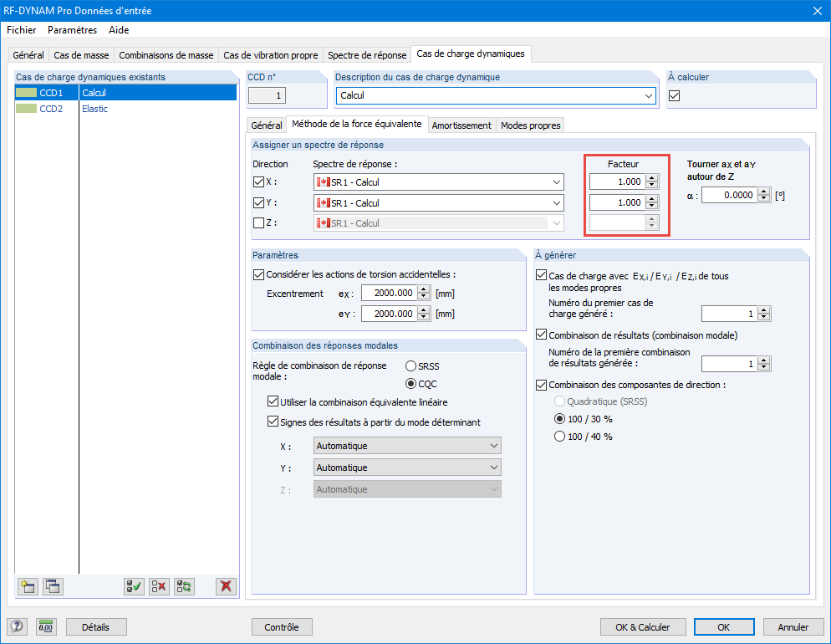Switch to Cas de vibration propre tab
The height and width of the screenshot is (644, 831).
click(x=271, y=55)
